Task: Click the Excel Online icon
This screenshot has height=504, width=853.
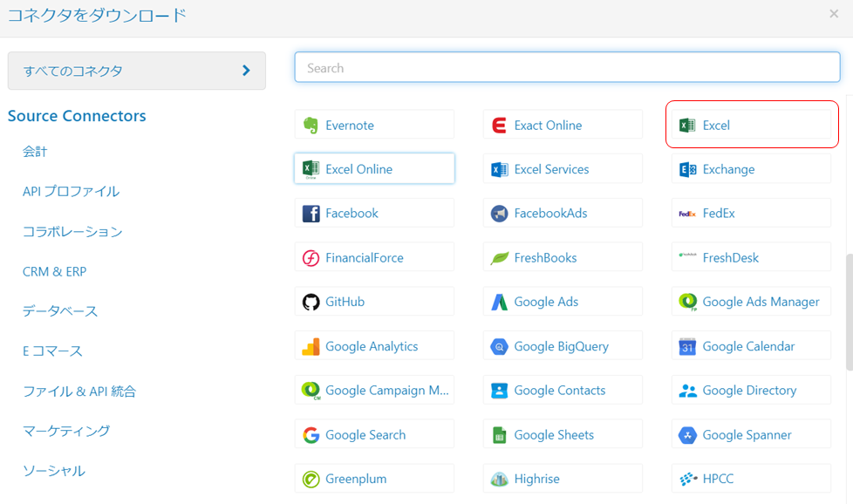Action: [x=310, y=169]
